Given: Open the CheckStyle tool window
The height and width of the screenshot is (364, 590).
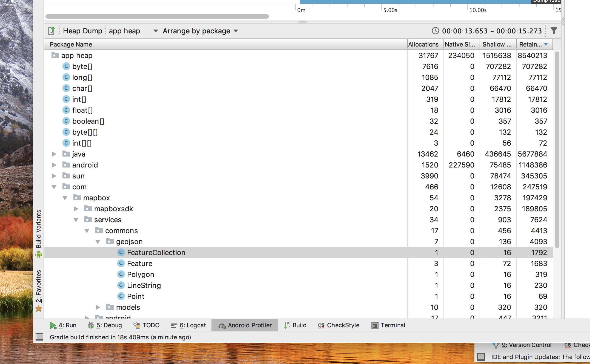Looking at the screenshot, I should (339, 325).
